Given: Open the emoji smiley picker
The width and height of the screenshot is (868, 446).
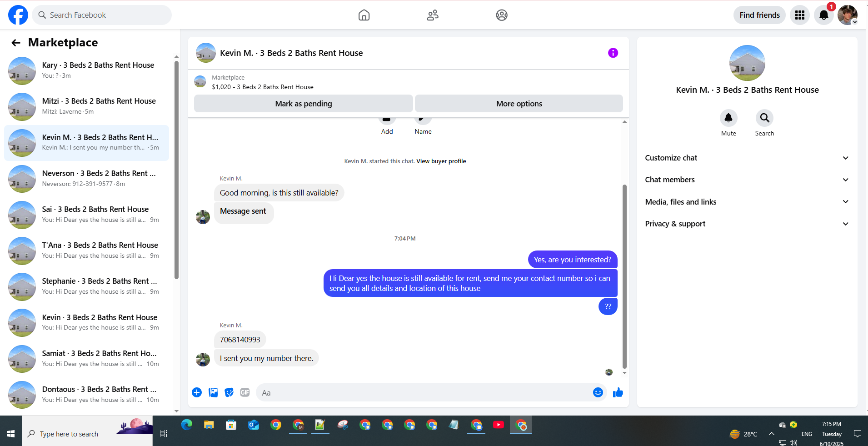Looking at the screenshot, I should (x=598, y=392).
